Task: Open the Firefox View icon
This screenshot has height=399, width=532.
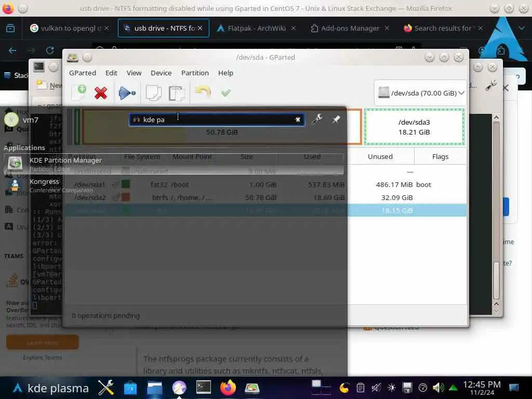Action: (10, 28)
